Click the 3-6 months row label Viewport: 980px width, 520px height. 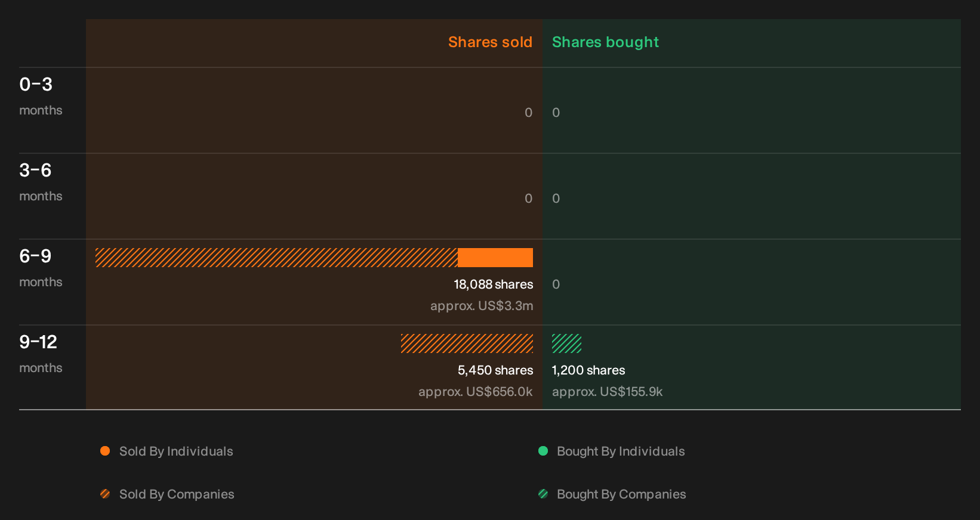click(41, 182)
